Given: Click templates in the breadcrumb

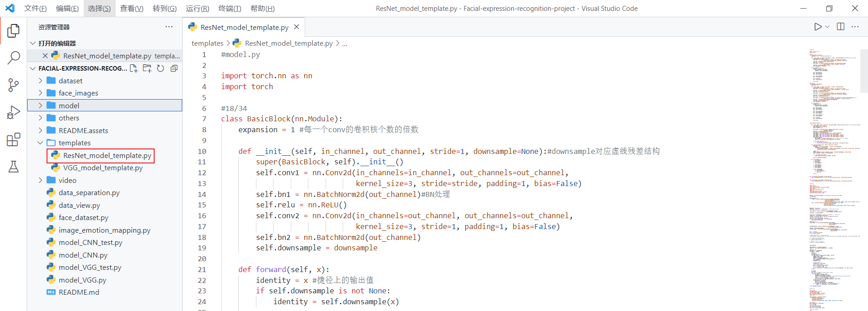Looking at the screenshot, I should [x=208, y=43].
